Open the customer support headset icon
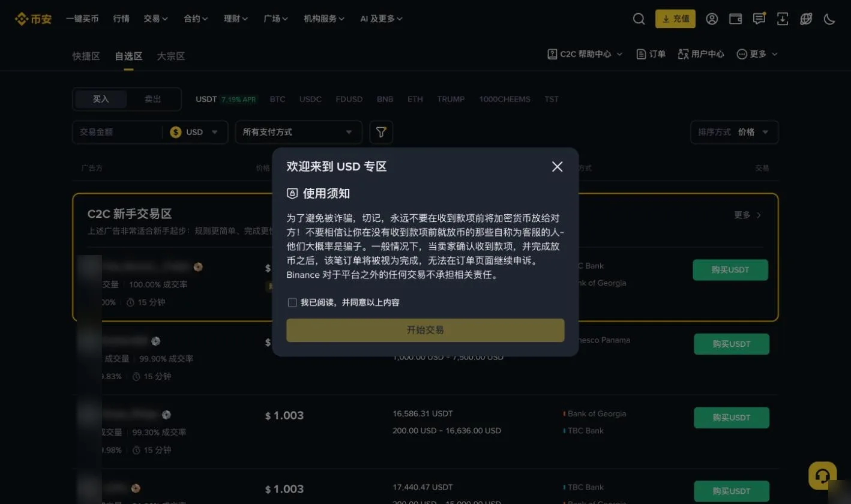The width and height of the screenshot is (851, 504). point(823,476)
